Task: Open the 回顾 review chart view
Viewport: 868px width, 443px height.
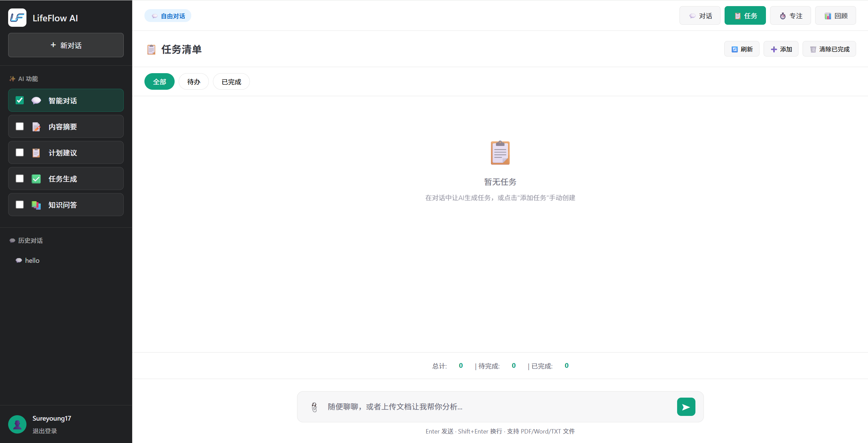Action: tap(835, 16)
